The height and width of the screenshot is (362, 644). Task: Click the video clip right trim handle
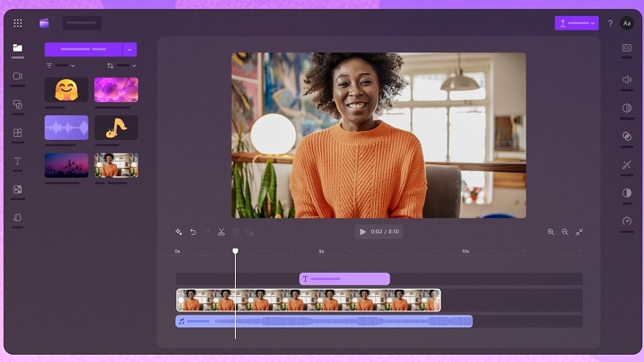pyautogui.click(x=437, y=301)
